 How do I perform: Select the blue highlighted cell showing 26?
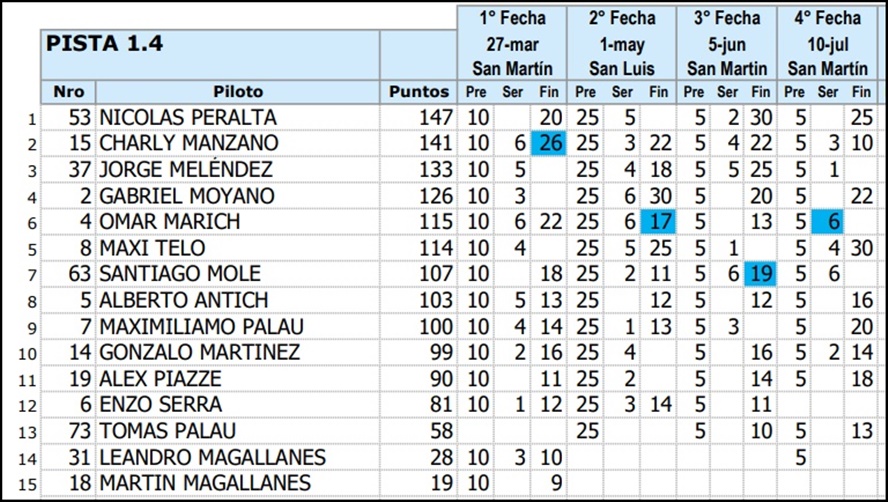pyautogui.click(x=549, y=144)
